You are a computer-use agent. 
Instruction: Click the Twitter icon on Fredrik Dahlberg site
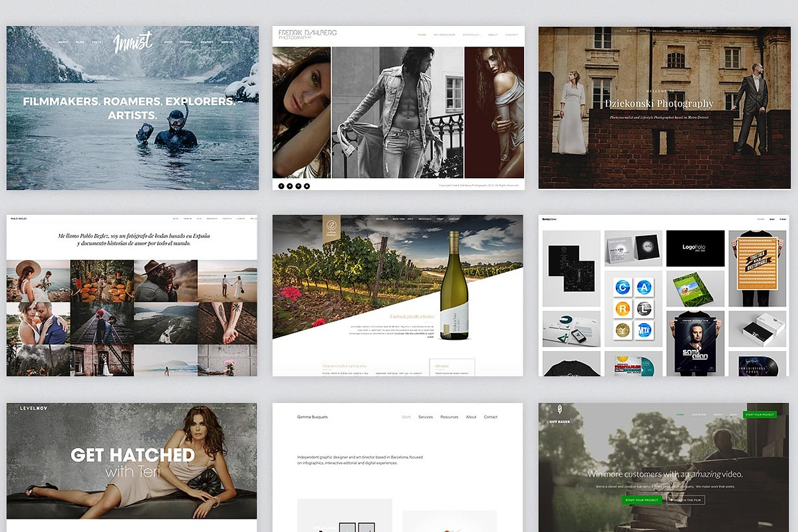290,186
